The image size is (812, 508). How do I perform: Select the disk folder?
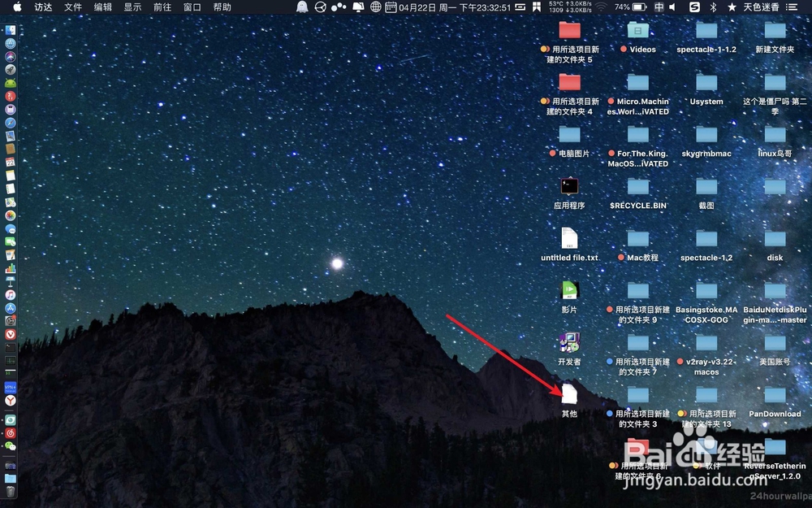tap(775, 244)
